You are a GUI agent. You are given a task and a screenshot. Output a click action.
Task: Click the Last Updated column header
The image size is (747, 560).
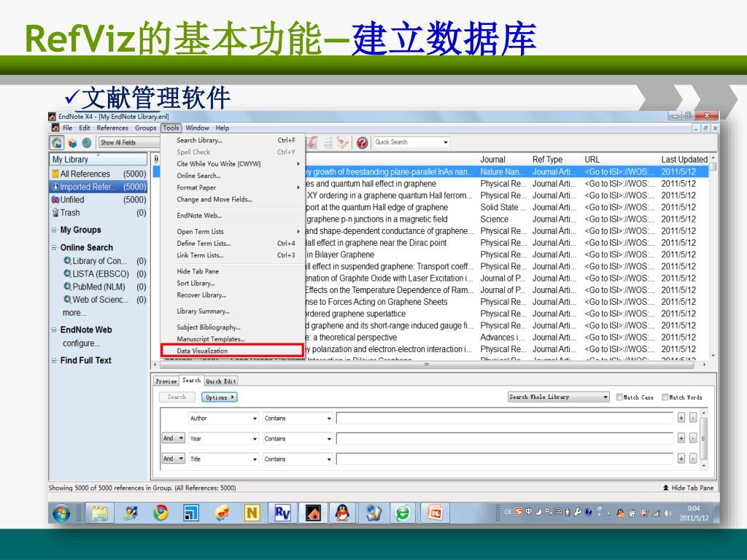click(684, 159)
